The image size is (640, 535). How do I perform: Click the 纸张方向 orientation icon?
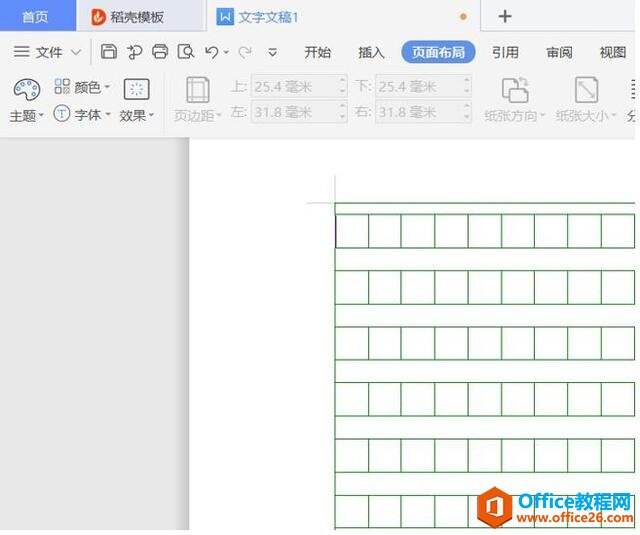(515, 89)
